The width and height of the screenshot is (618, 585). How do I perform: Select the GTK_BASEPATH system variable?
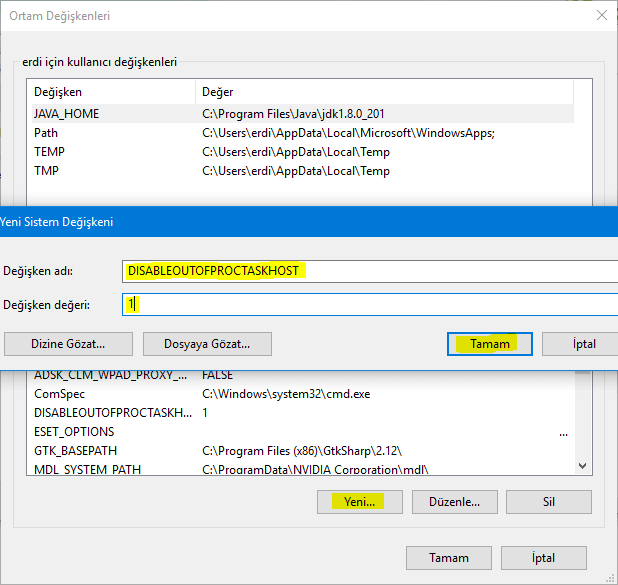(303, 451)
